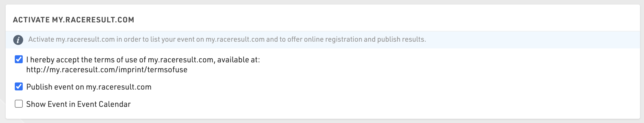This screenshot has width=644, height=123.
Task: Click the 'Publish event on my.raceresult.com' label
Action: [x=89, y=87]
